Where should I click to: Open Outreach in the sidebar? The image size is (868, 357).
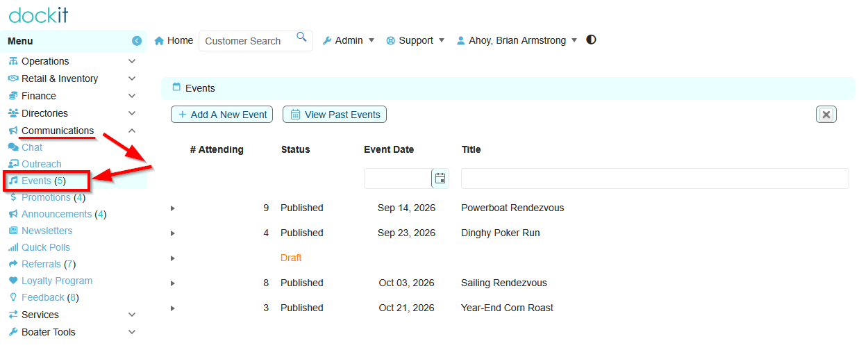click(42, 164)
